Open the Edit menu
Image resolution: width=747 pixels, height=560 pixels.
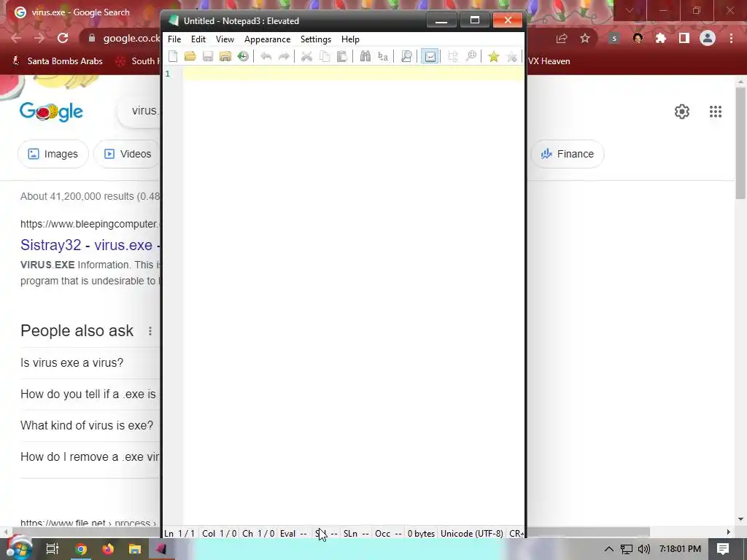pos(198,39)
